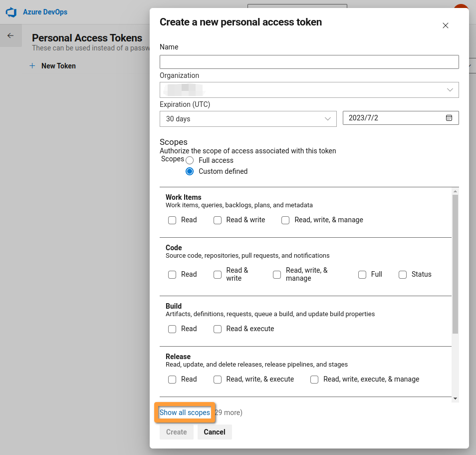Click the Release section heading

pos(178,357)
